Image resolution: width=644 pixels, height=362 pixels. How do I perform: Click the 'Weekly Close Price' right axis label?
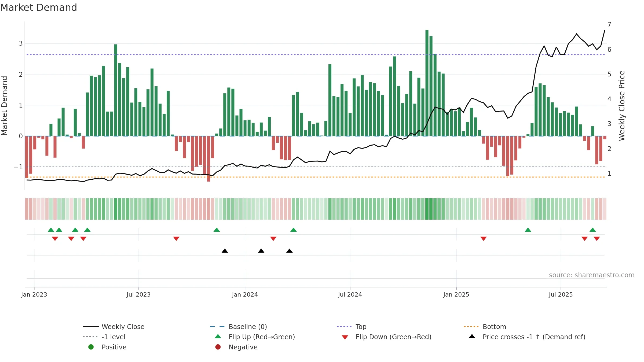[622, 106]
